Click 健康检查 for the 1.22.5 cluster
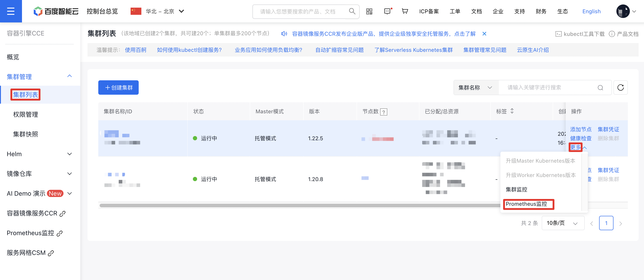 [580, 138]
